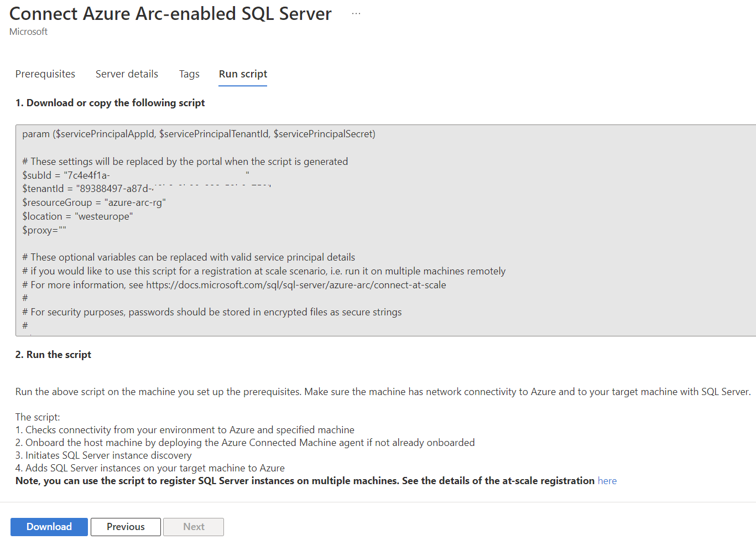This screenshot has width=756, height=545.
Task: Switch to the Prerequisites tab
Action: tap(45, 74)
